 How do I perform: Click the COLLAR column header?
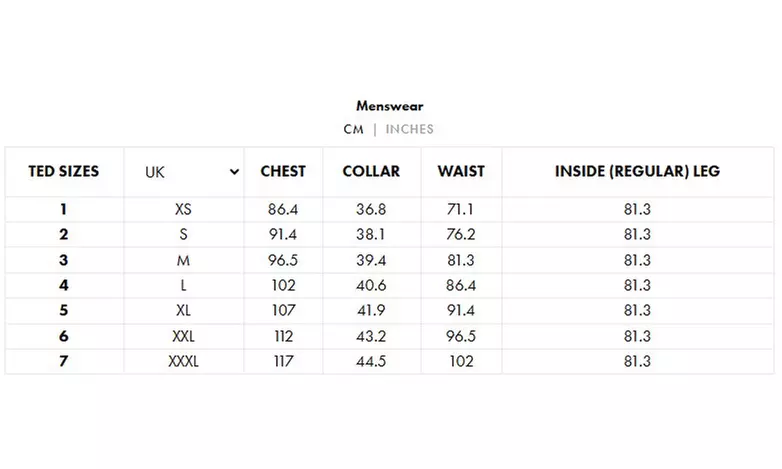coord(371,171)
